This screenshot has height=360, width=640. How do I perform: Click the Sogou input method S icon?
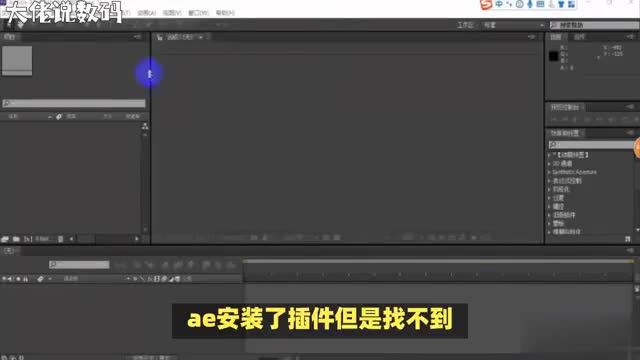click(486, 4)
